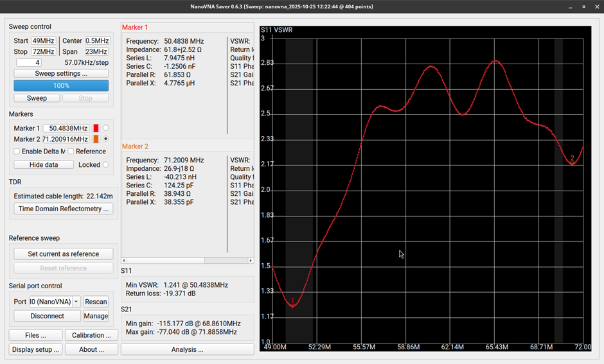Screen dimensions: 604x364
Task: Check the Reference checkbox in Markers
Action: [71, 152]
